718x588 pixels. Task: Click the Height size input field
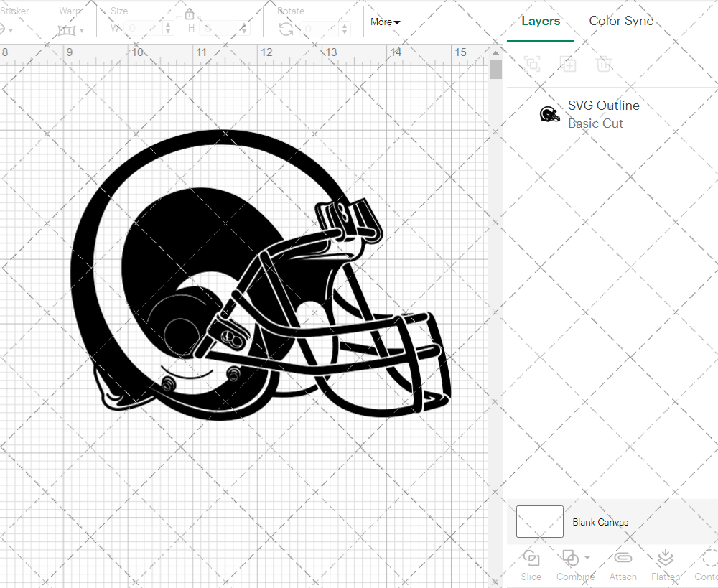point(219,29)
